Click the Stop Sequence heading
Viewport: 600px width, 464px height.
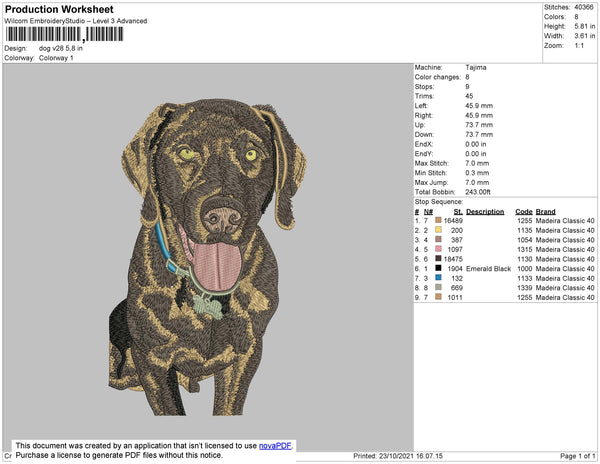pyautogui.click(x=441, y=202)
